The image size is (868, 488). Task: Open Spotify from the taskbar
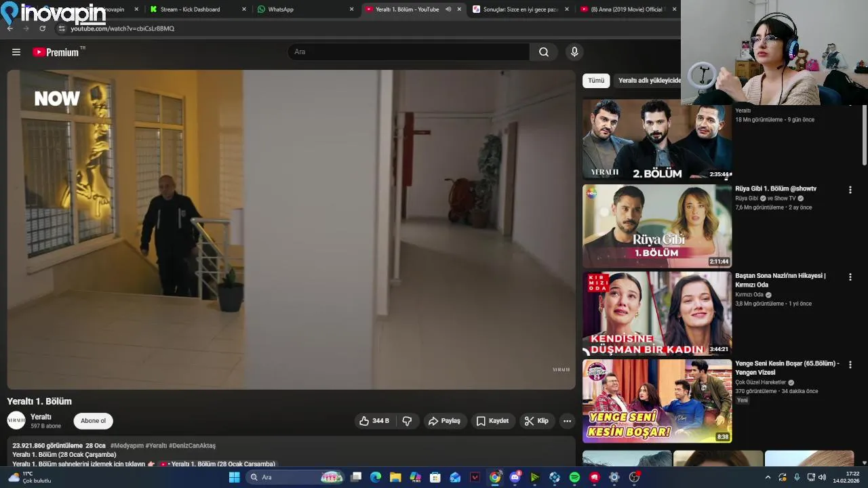pos(574,477)
